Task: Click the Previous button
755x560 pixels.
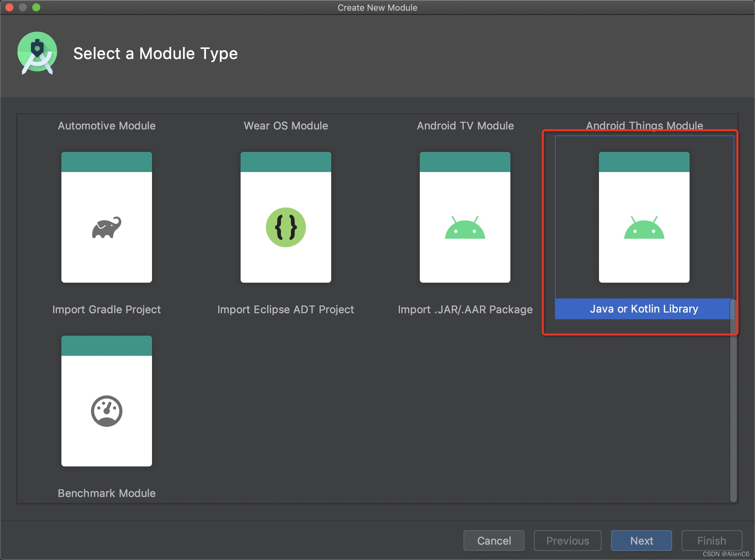Action: click(567, 541)
